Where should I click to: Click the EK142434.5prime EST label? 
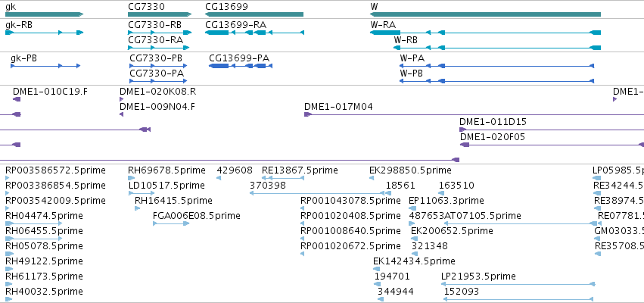pyautogui.click(x=414, y=261)
